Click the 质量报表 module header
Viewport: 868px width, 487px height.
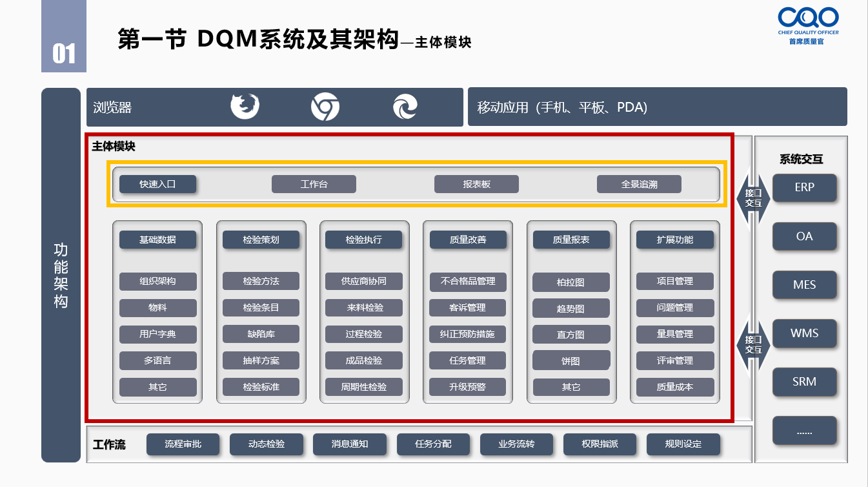[571, 240]
